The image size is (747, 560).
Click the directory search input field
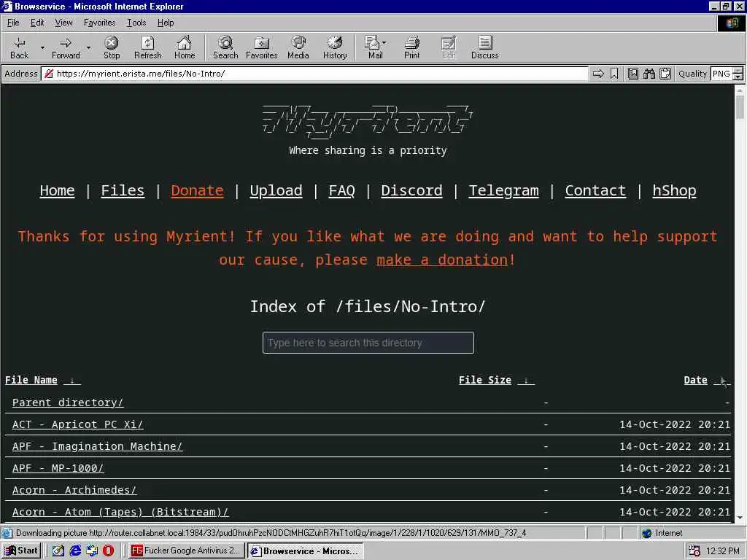368,343
